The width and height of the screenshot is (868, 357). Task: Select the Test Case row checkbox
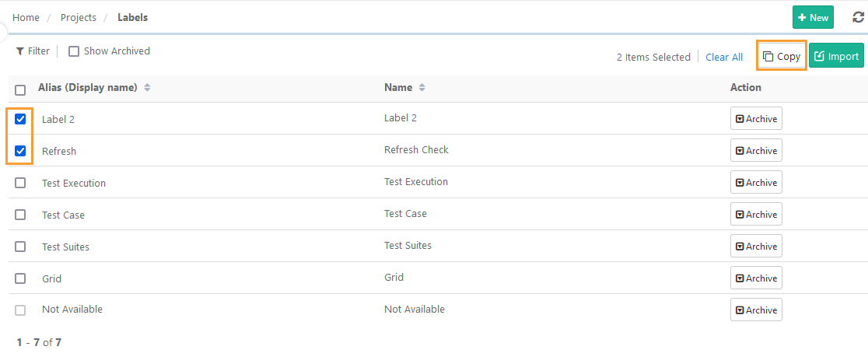point(20,215)
